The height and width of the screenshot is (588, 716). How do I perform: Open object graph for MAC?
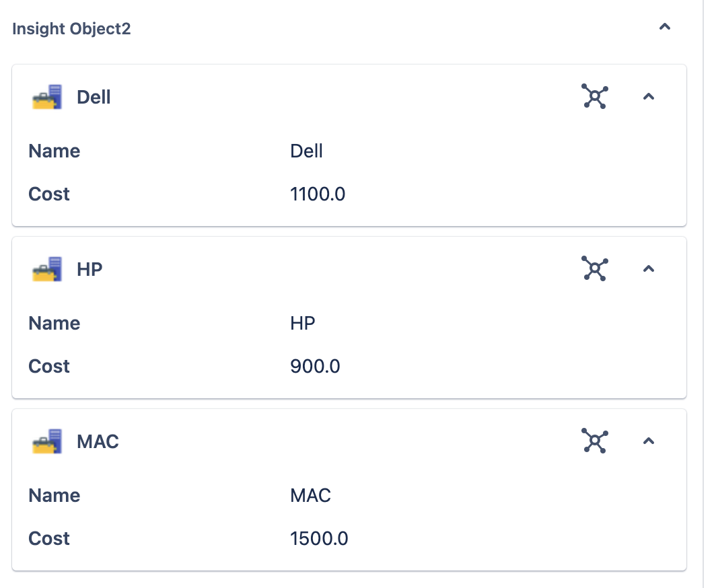click(594, 441)
